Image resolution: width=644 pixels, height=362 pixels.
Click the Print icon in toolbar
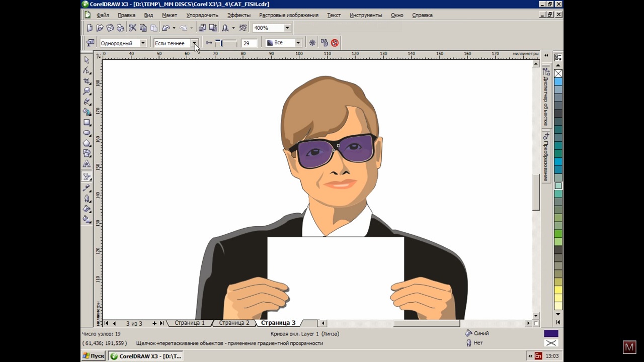tap(121, 28)
